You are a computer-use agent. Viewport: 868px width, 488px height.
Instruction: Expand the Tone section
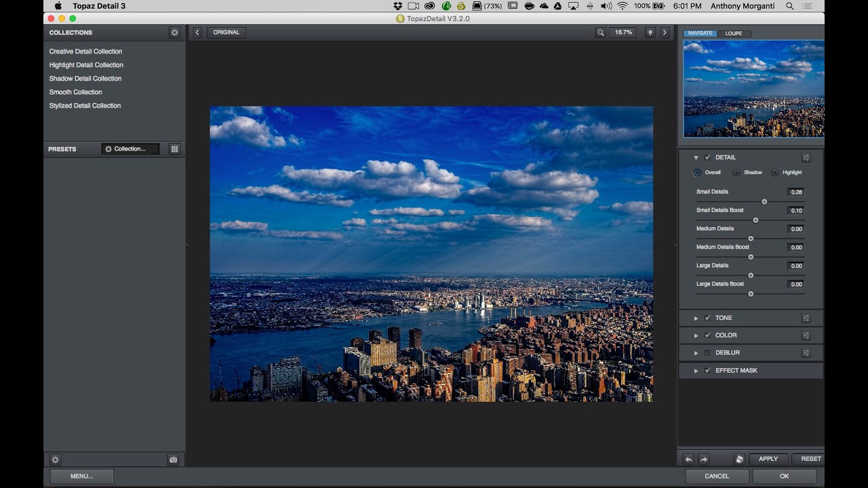[x=696, y=318]
